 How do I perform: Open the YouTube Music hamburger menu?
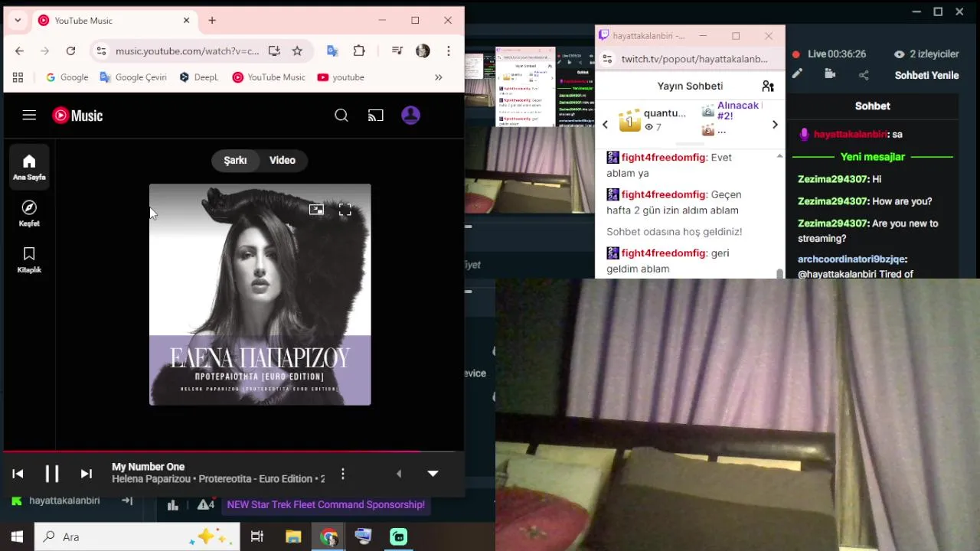click(29, 116)
